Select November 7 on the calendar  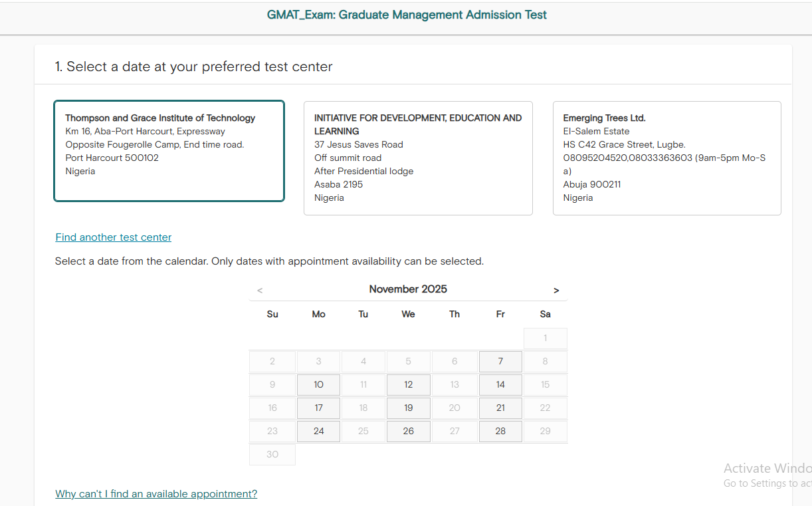click(500, 361)
